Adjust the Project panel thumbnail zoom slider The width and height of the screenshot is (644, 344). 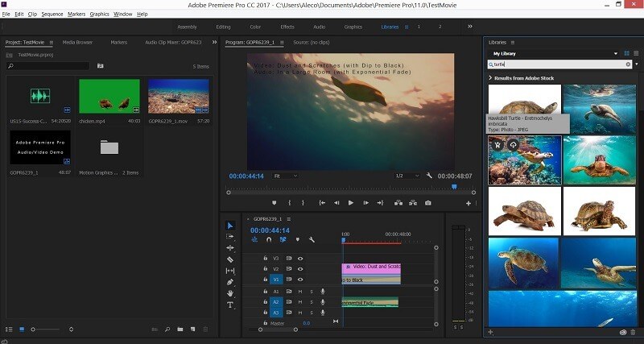(x=33, y=329)
